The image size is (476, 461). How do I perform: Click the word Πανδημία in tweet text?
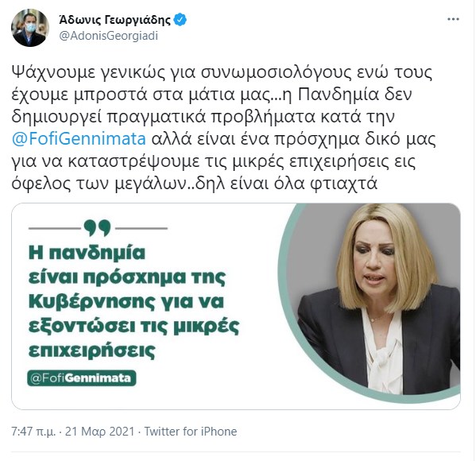pyautogui.click(x=339, y=95)
